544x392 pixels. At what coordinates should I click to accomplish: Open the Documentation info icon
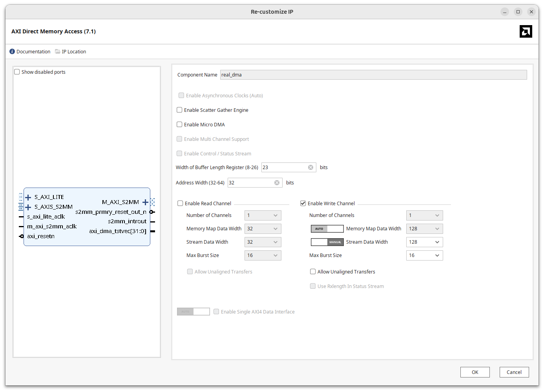(x=12, y=51)
